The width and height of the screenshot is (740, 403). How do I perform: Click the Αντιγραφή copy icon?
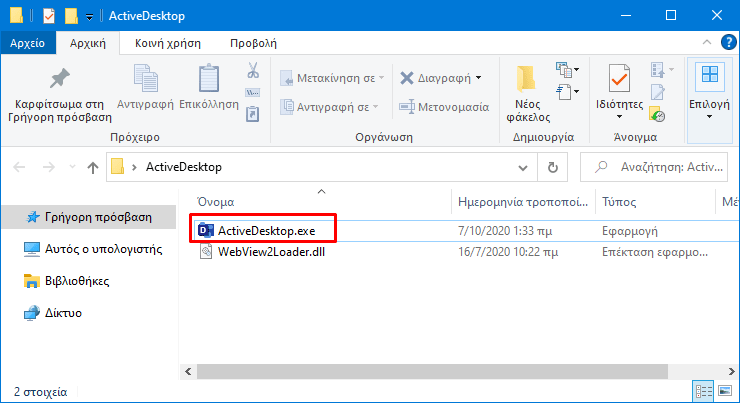click(146, 78)
